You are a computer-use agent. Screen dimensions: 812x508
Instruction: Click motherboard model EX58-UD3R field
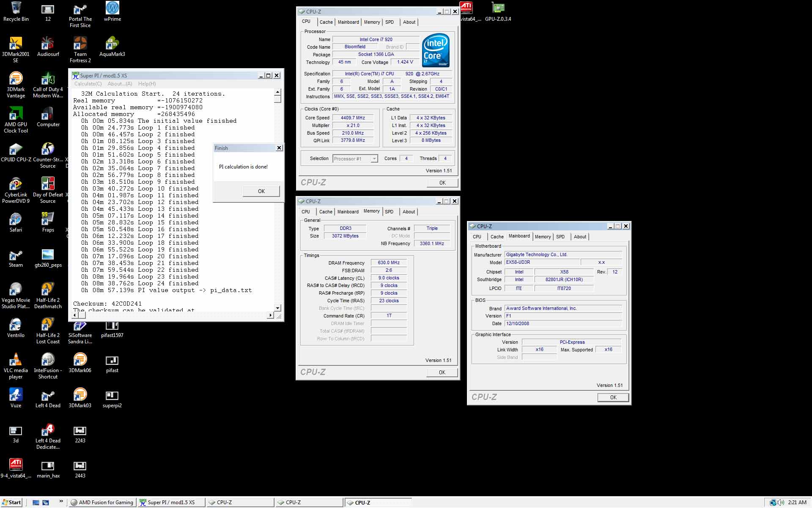[543, 262]
